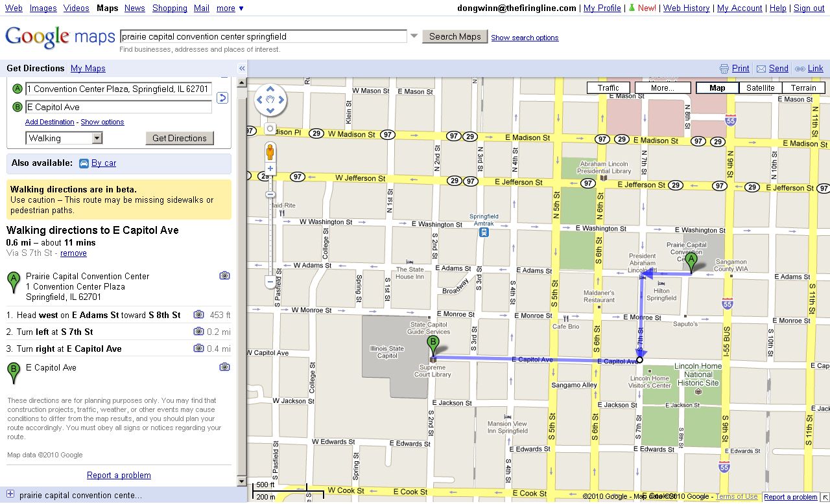Screen dimensions: 830x504
Task: Click the left panel vertical scrollbar
Action: point(243,282)
